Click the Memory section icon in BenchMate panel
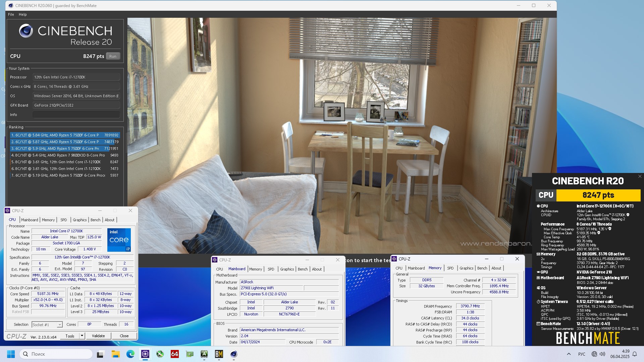 (x=539, y=254)
